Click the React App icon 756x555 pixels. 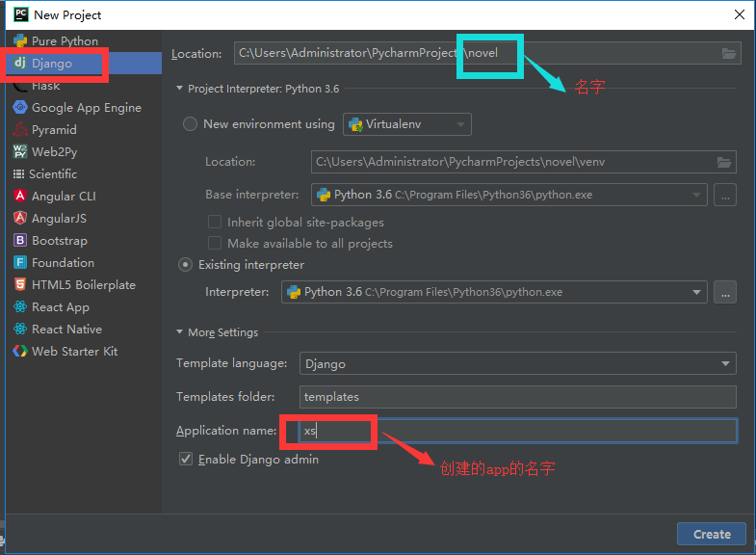pos(20,306)
